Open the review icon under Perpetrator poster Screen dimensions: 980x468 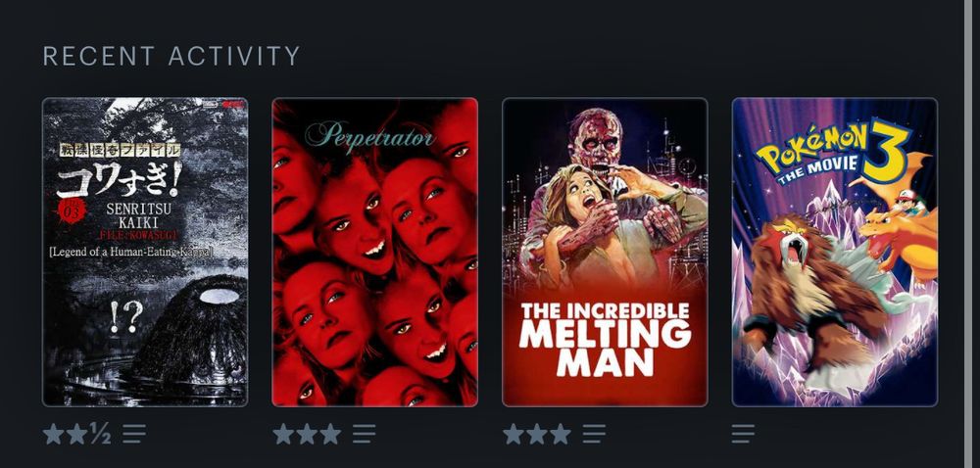(x=364, y=434)
